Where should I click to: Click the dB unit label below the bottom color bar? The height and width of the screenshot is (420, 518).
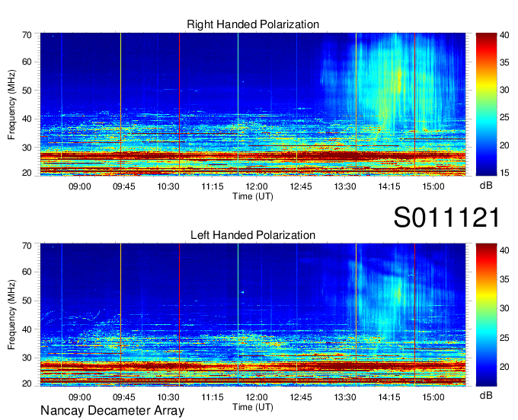coord(486,396)
